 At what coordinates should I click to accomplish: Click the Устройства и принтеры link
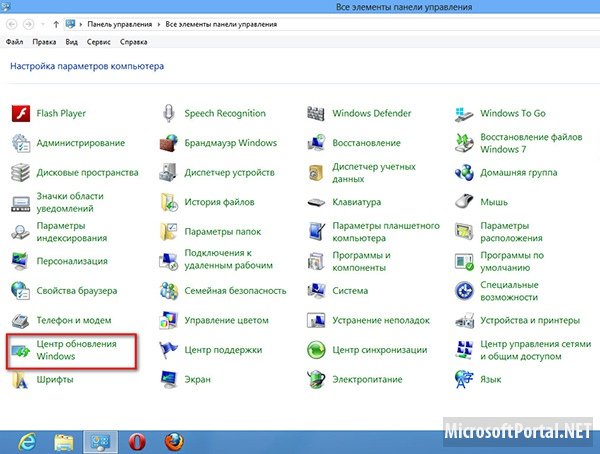pos(530,320)
